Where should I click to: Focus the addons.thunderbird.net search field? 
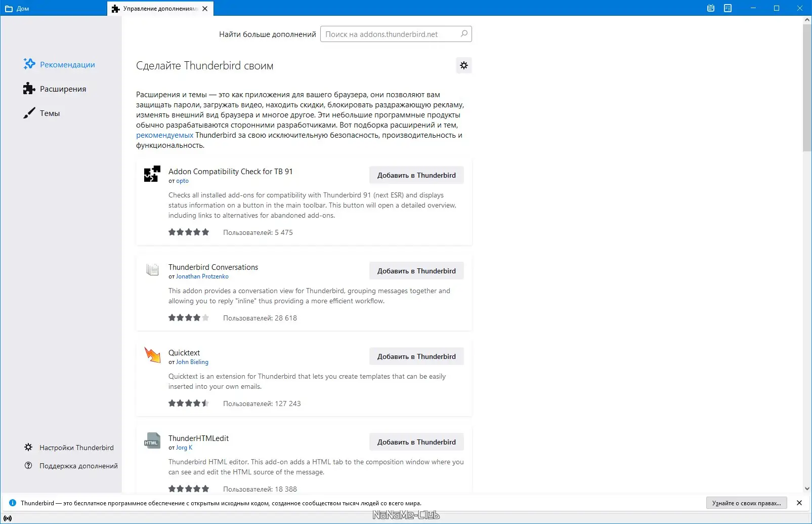pyautogui.click(x=390, y=34)
